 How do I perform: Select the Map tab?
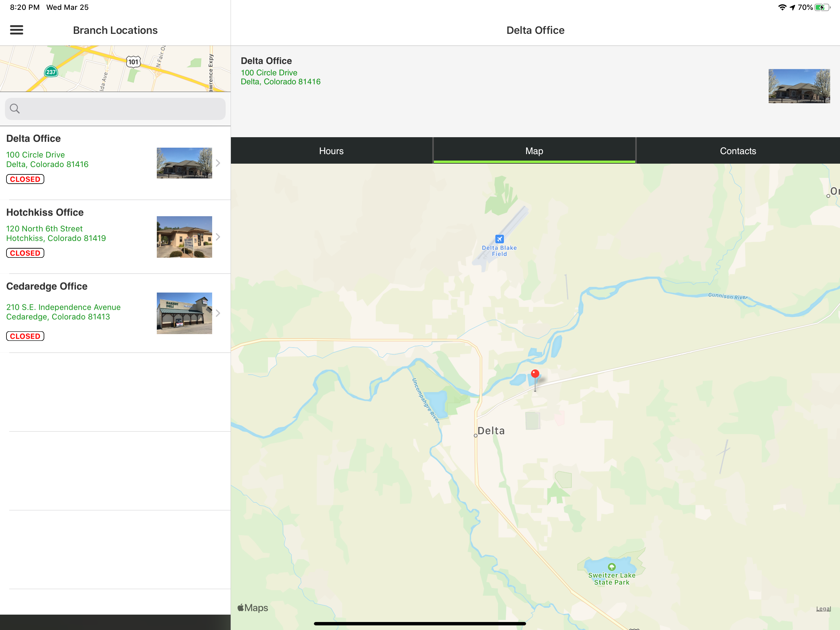(x=534, y=151)
